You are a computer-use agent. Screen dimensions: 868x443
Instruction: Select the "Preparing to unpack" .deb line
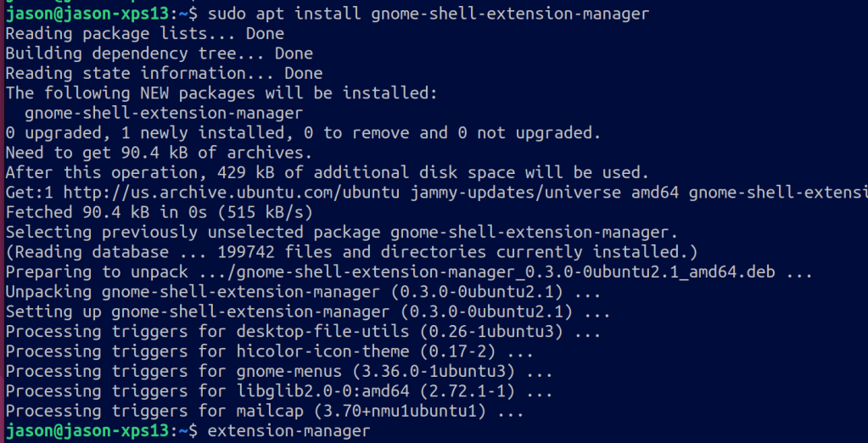tap(408, 272)
